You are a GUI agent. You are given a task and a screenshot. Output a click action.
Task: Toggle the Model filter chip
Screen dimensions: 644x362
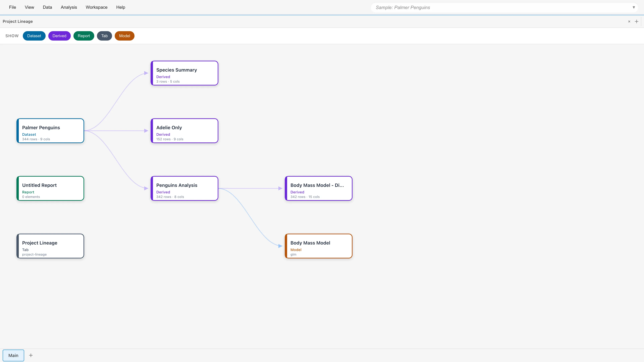click(x=124, y=36)
